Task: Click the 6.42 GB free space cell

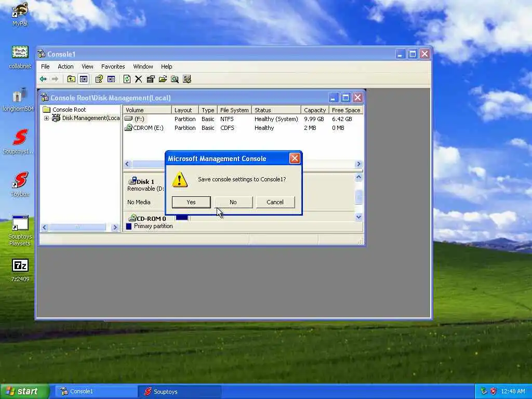Action: pos(342,119)
